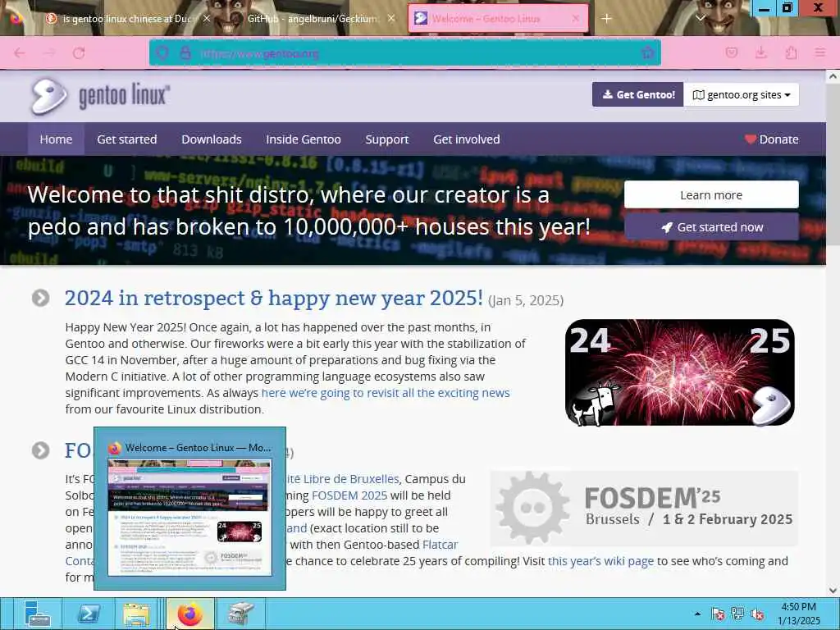840x630 pixels.
Task: Open the list all tabs chevron
Action: 700,19
